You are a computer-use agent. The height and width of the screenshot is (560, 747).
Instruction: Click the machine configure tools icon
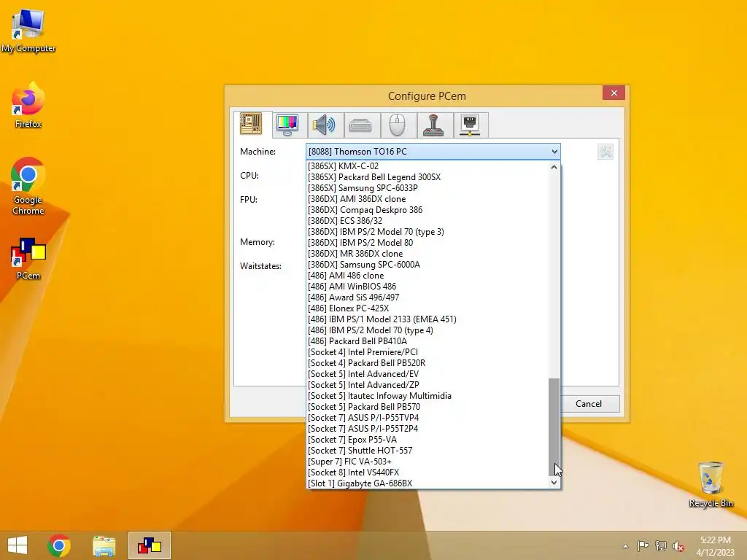(x=605, y=152)
